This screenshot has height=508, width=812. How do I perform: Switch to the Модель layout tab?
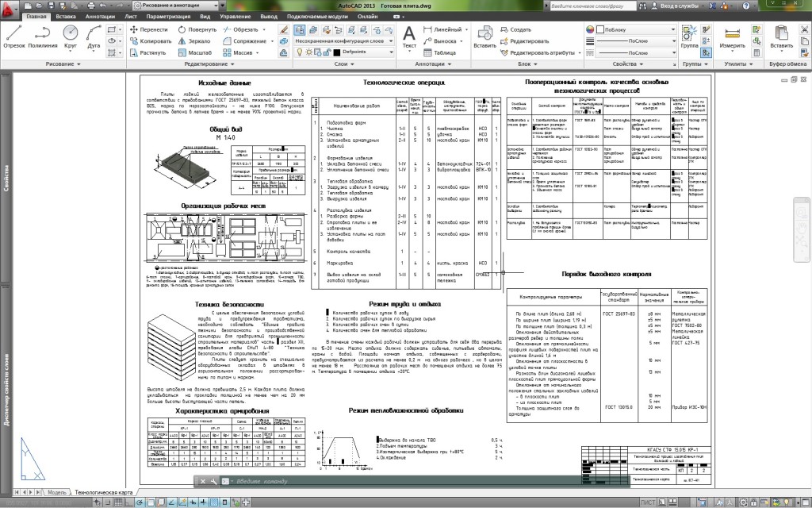tap(56, 492)
